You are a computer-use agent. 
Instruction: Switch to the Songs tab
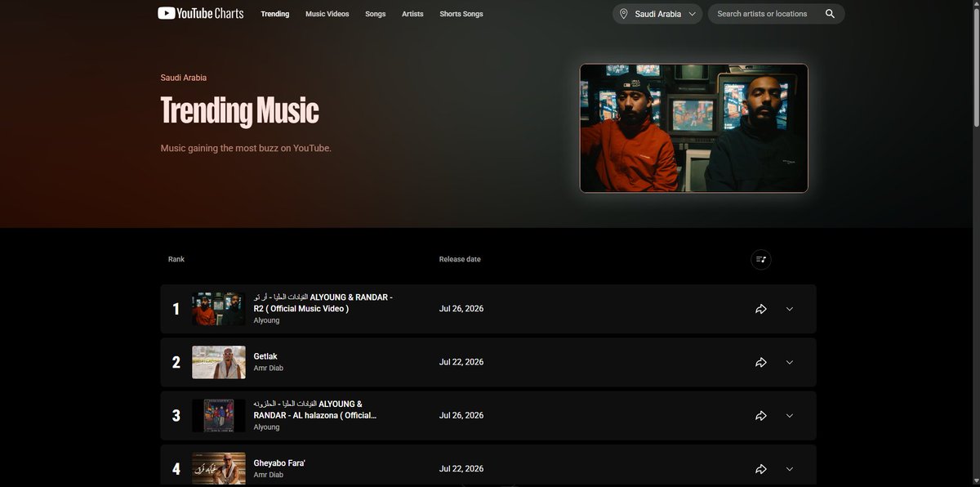point(376,14)
